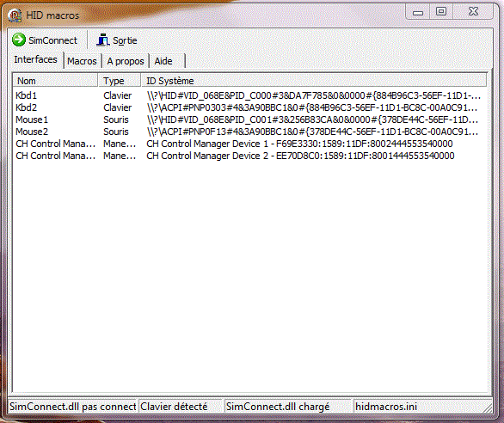Select the Interfaces tab
504x423 pixels.
35,59
